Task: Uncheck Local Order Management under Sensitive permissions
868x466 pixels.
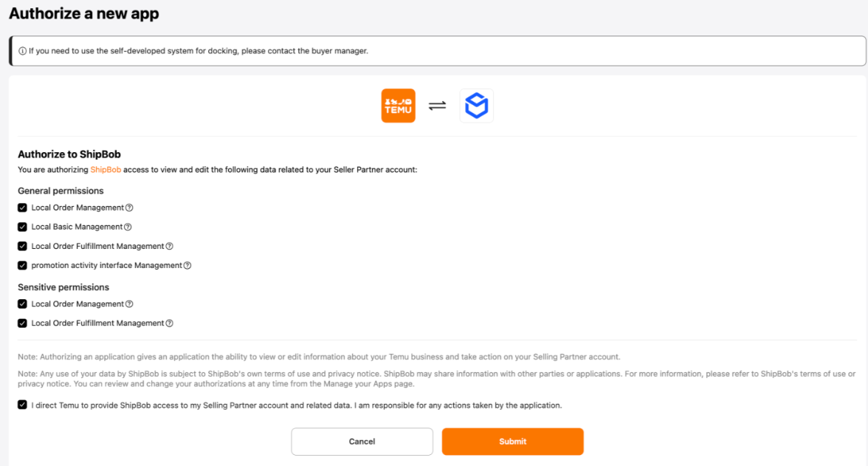Action: pyautogui.click(x=22, y=304)
